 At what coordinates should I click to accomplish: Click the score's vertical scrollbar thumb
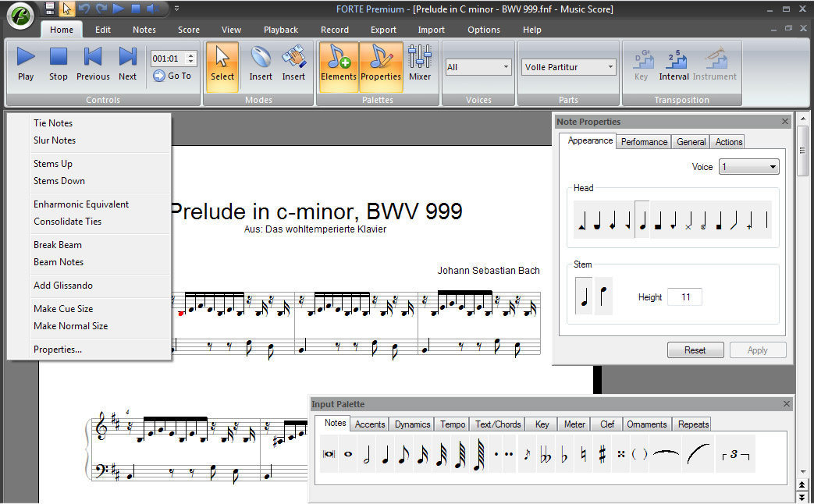click(802, 151)
